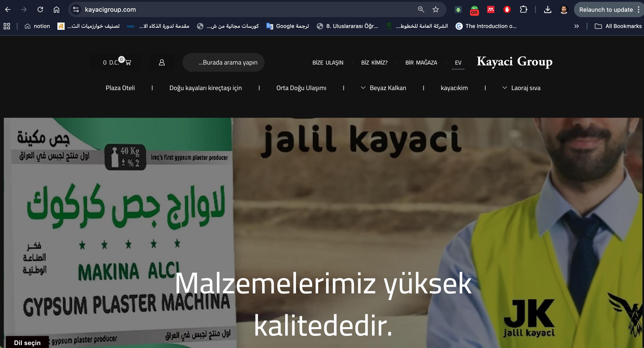The height and width of the screenshot is (348, 644).
Task: Open the Dil seçin language selector
Action: (27, 343)
